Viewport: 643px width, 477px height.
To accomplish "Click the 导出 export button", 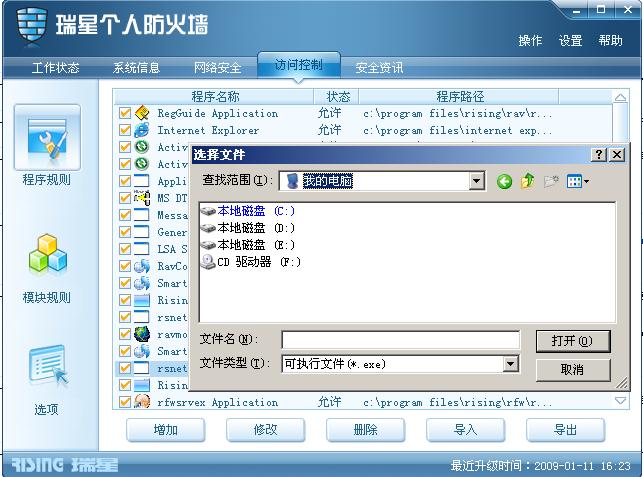I will point(565,430).
